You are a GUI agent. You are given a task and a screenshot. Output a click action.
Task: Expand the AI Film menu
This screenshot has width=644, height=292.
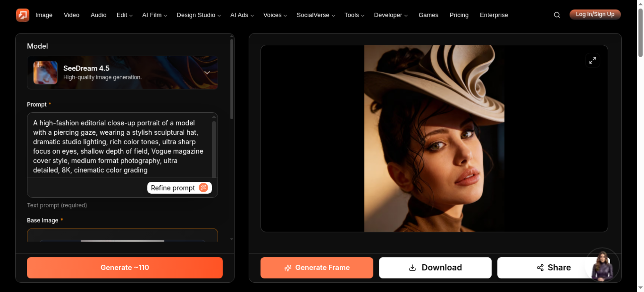pyautogui.click(x=155, y=15)
